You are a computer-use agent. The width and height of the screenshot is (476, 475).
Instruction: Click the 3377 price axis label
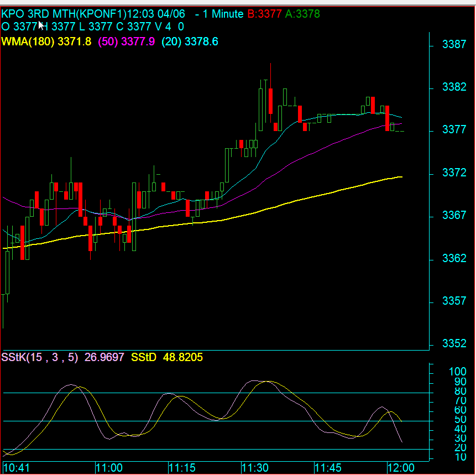(x=454, y=130)
